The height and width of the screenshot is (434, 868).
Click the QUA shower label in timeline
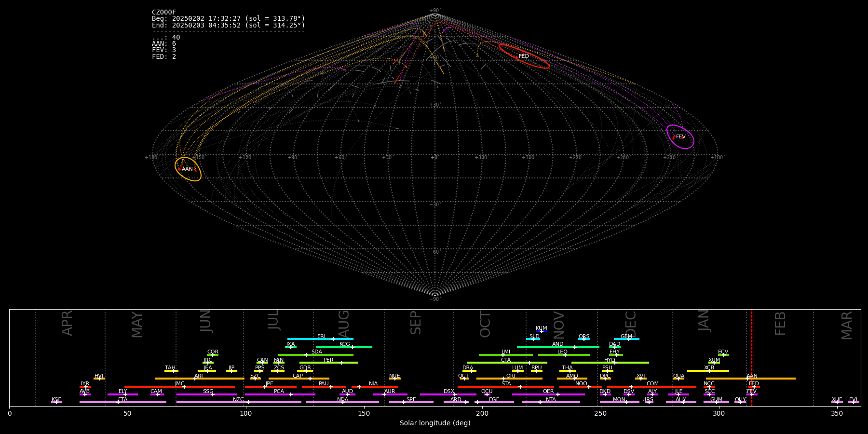(x=679, y=376)
